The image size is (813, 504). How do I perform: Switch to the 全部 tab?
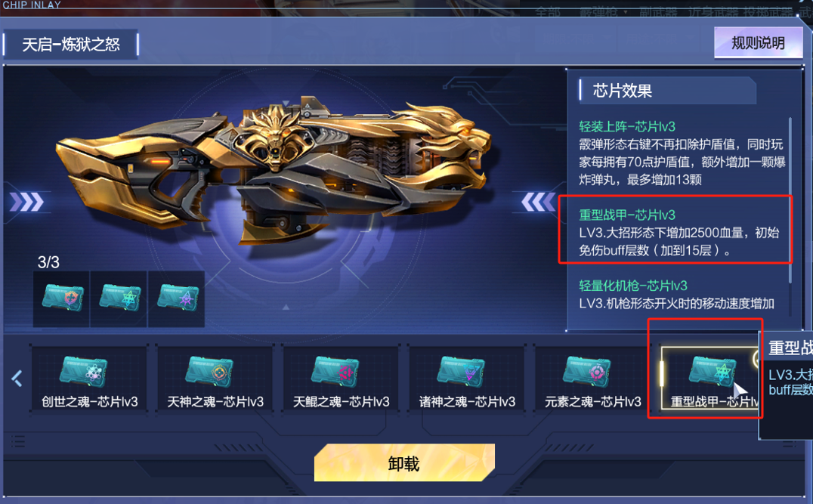548,12
